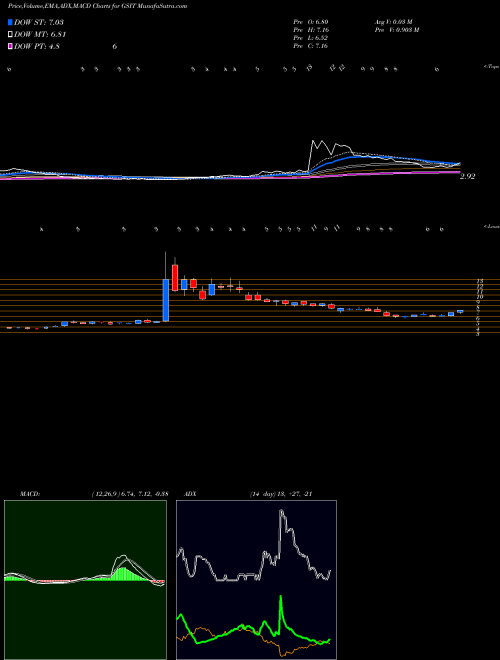Screen dimensions: 500x660
Task: Click the white price line spike in EMA chart
Action: click(314, 143)
